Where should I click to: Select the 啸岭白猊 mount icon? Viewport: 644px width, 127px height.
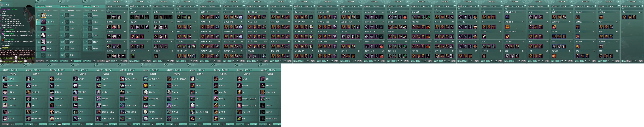pos(43,15)
